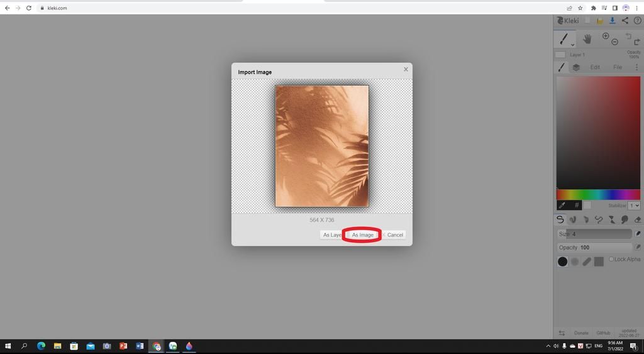Image resolution: width=644 pixels, height=354 pixels.
Task: Open the File tab
Action: click(x=618, y=67)
